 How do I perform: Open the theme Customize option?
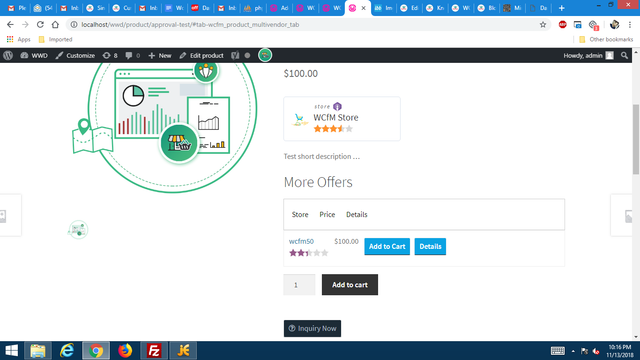pos(75,56)
